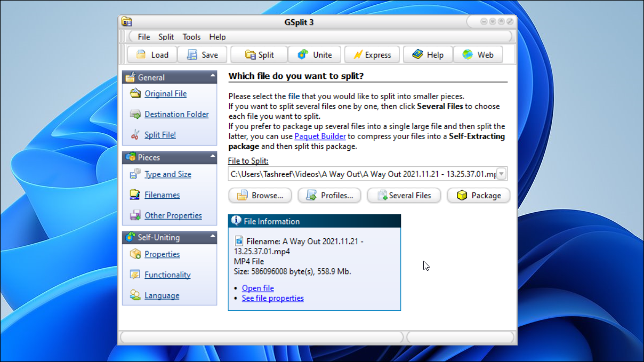Click the Web toolbar button
Image resolution: width=644 pixels, height=362 pixels.
[x=478, y=55]
